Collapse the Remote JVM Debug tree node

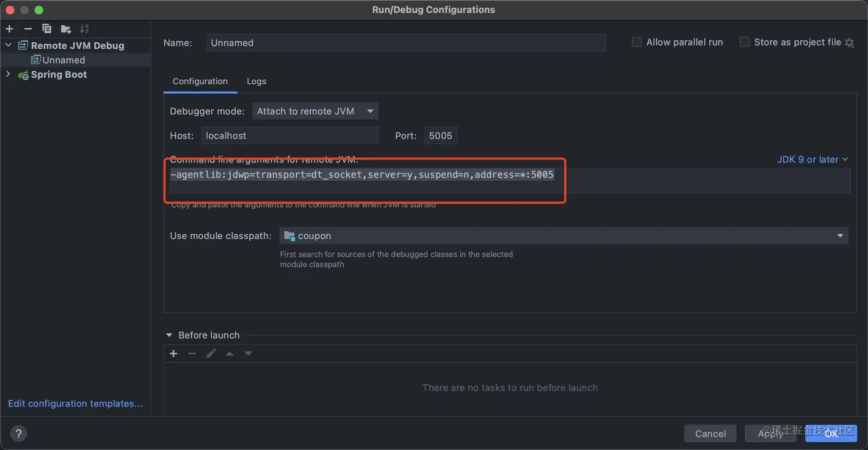point(8,45)
